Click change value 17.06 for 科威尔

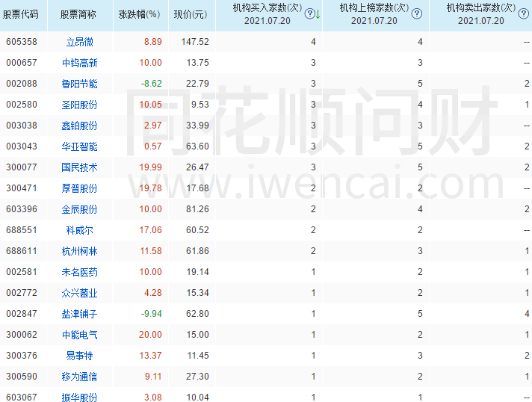pyautogui.click(x=151, y=230)
